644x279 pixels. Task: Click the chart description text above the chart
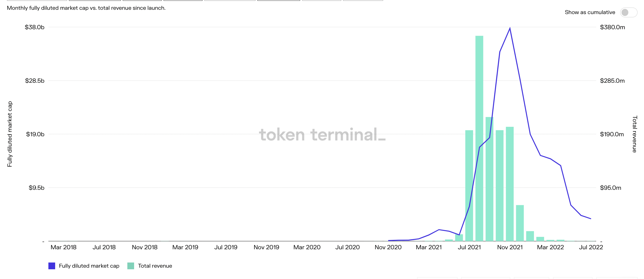click(86, 8)
